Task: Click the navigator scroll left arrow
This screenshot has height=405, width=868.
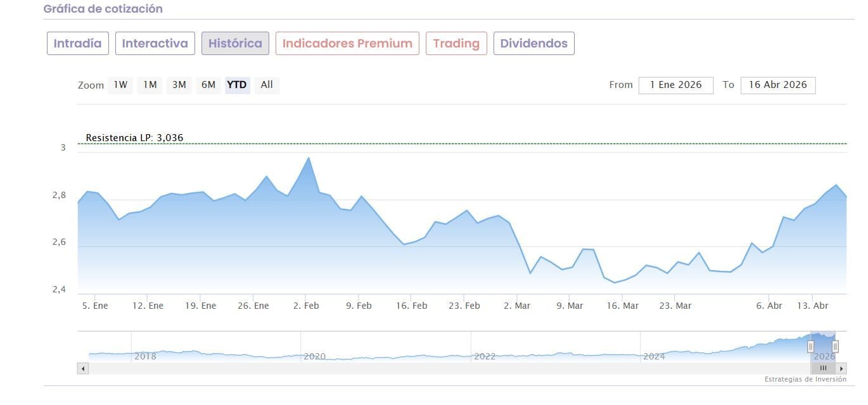Action: (x=83, y=368)
